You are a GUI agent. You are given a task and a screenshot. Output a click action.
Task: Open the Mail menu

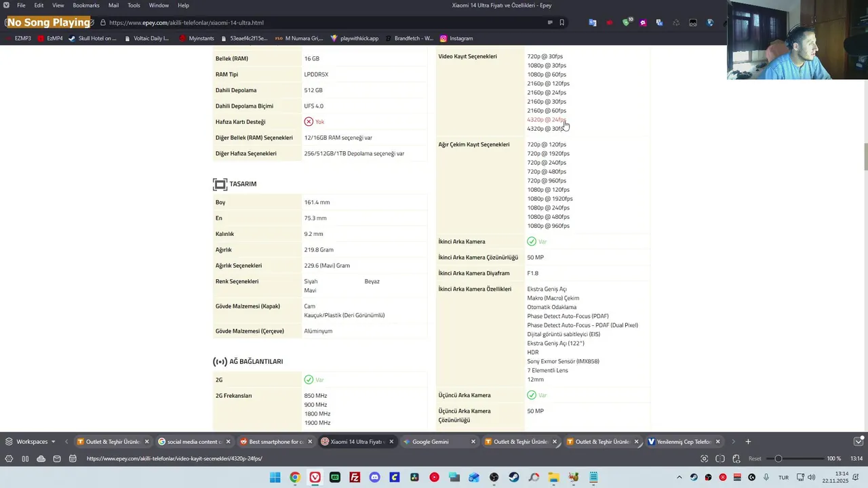click(x=113, y=5)
